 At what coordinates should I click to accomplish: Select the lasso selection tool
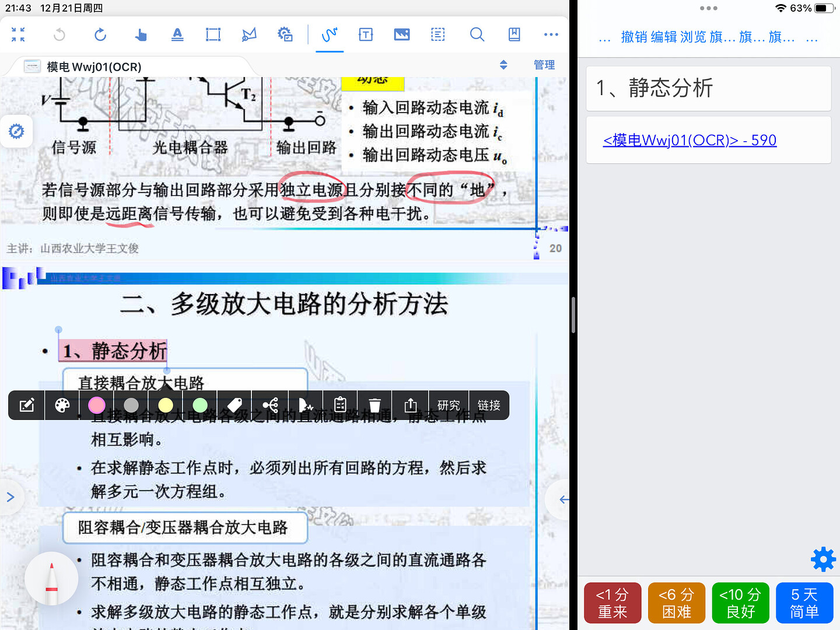tap(249, 35)
